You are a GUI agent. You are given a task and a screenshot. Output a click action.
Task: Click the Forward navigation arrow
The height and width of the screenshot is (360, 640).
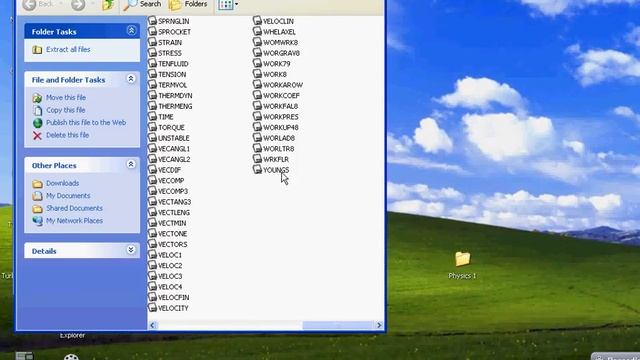[78, 4]
